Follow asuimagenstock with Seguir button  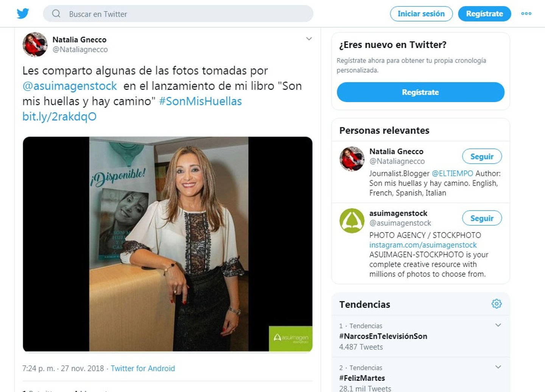click(x=482, y=218)
